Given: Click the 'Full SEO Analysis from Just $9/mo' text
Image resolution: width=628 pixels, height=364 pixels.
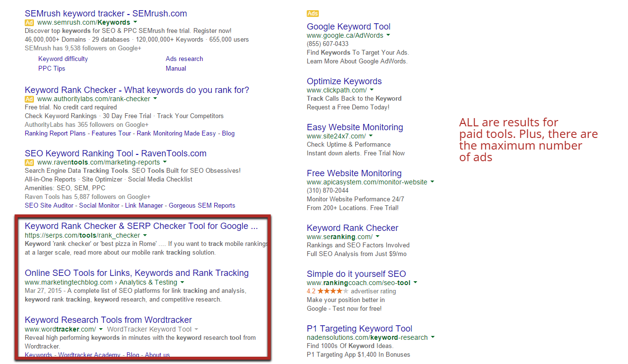Looking at the screenshot, I should (357, 254).
